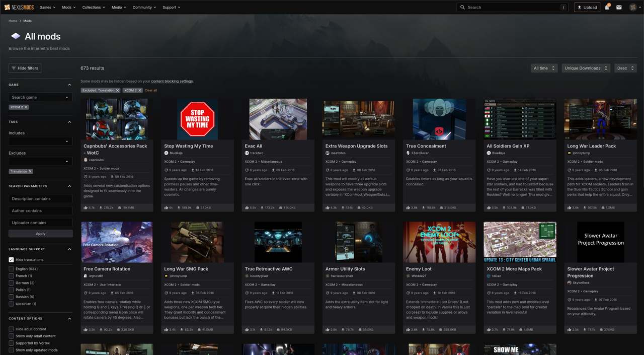Open the Search game dropdown

40,97
